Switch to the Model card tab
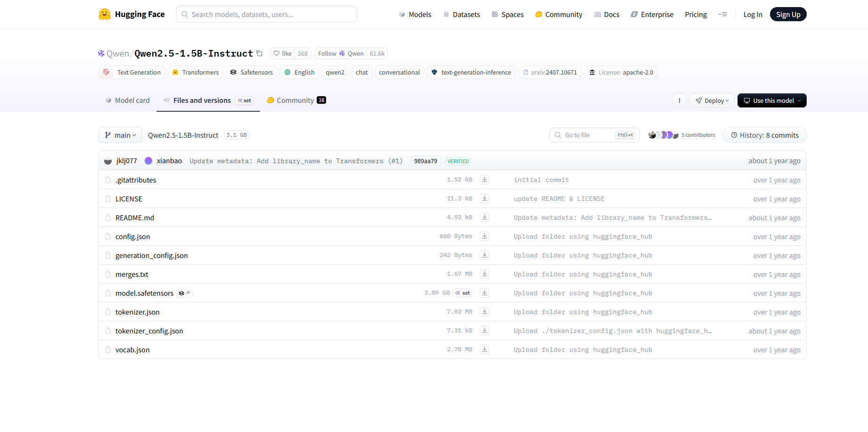Viewport: 868px width, 432px height. [127, 100]
